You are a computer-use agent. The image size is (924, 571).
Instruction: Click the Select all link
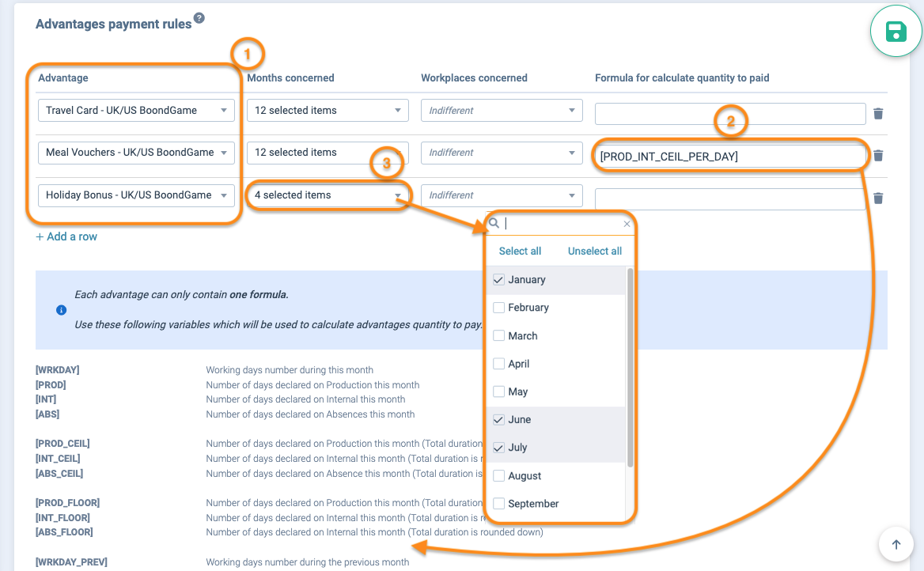(x=520, y=251)
